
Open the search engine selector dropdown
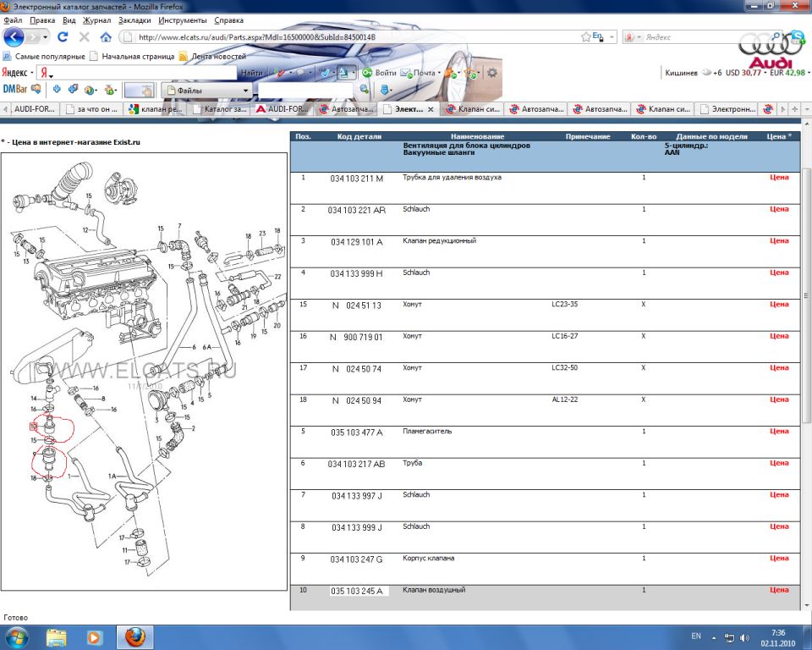(633, 36)
